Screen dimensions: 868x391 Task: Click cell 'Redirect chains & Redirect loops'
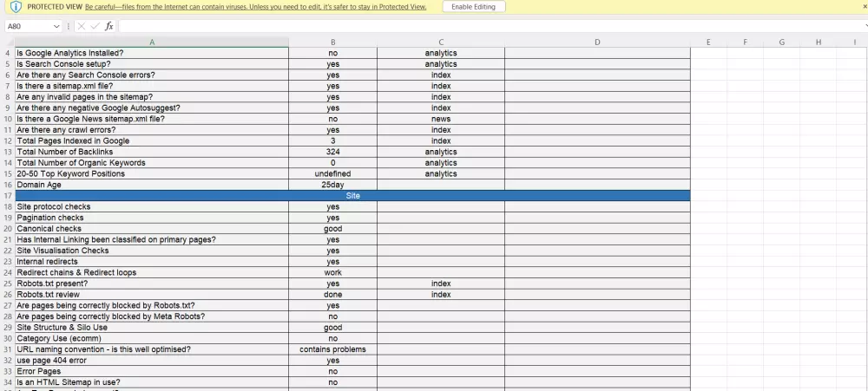[x=152, y=272]
